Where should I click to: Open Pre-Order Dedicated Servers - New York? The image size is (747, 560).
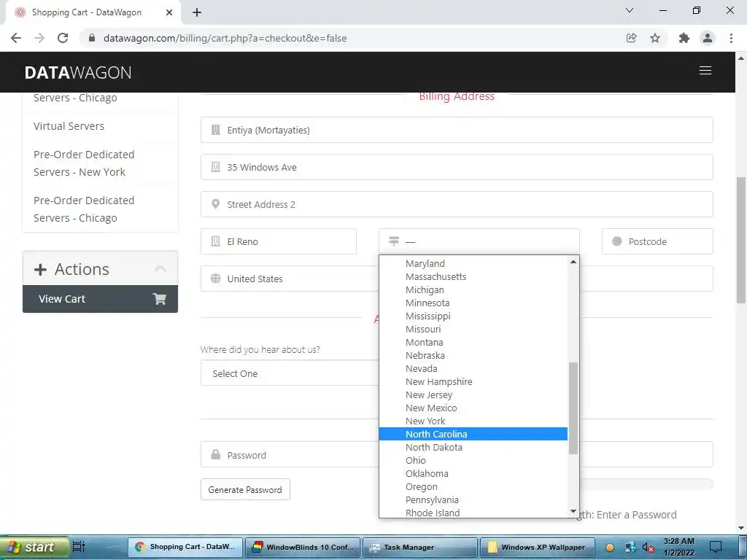pos(84,163)
